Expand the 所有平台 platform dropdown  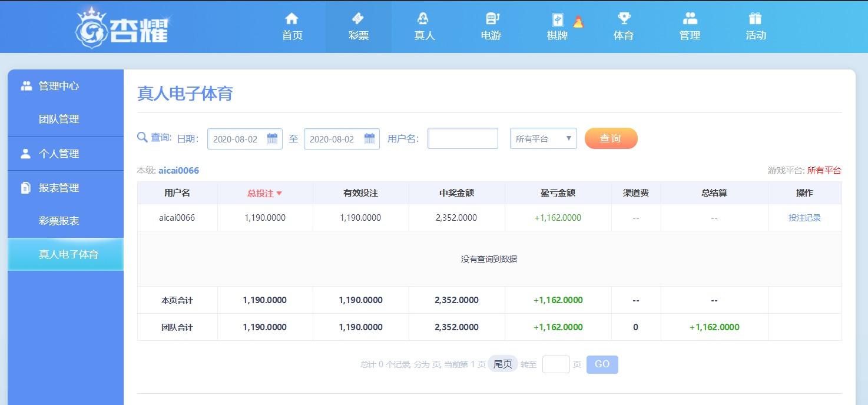coord(543,139)
